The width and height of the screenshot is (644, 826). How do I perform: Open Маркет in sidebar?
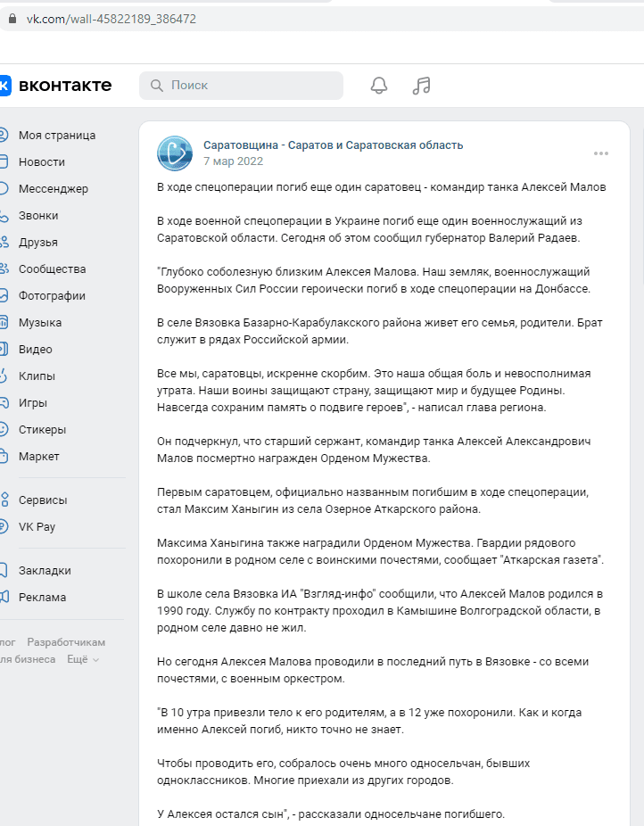(39, 456)
